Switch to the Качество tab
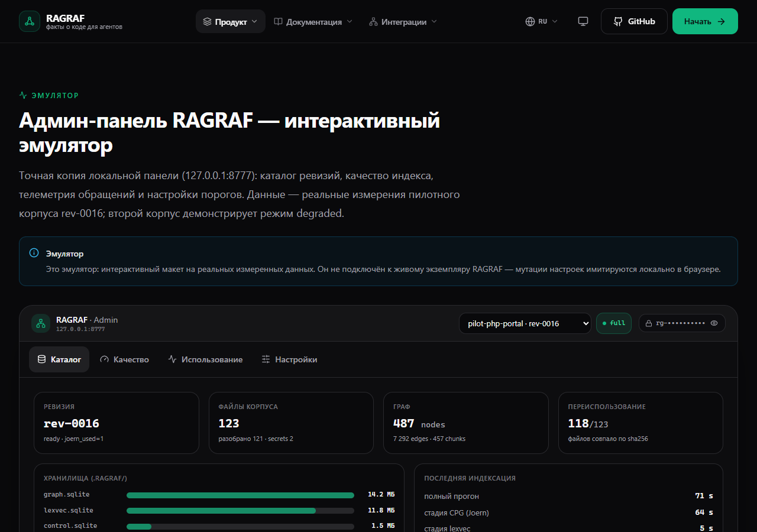This screenshot has height=532, width=757. (x=124, y=359)
